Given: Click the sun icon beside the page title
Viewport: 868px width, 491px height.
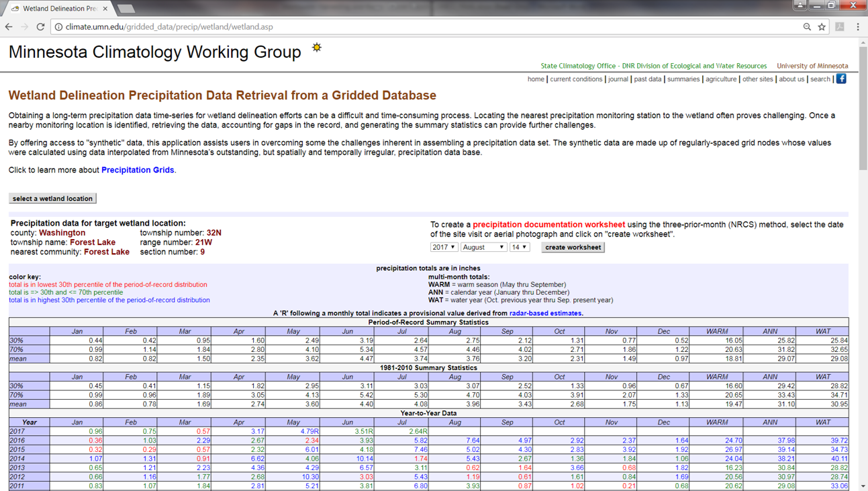Looking at the screenshot, I should point(316,48).
